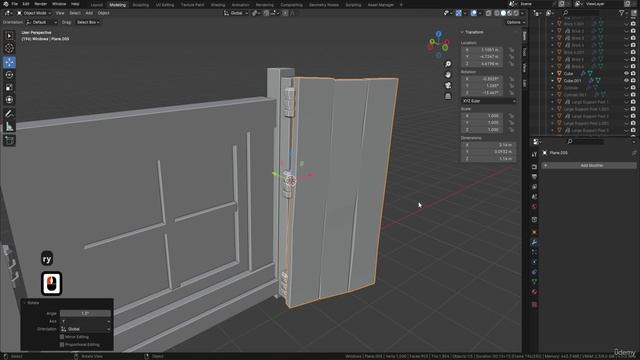Click the pan view hand icon

[x=448, y=75]
